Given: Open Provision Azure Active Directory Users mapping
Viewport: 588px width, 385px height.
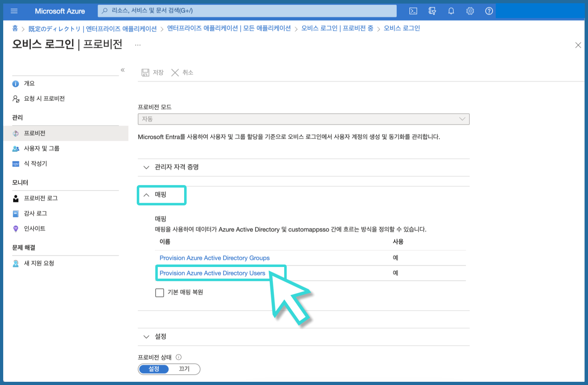Looking at the screenshot, I should coord(212,273).
